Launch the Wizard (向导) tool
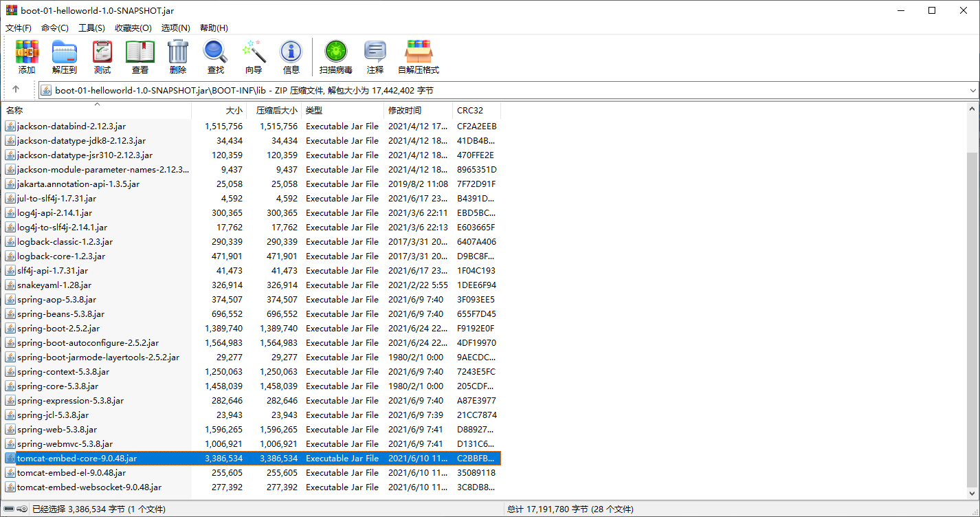The width and height of the screenshot is (980, 517). [254, 57]
